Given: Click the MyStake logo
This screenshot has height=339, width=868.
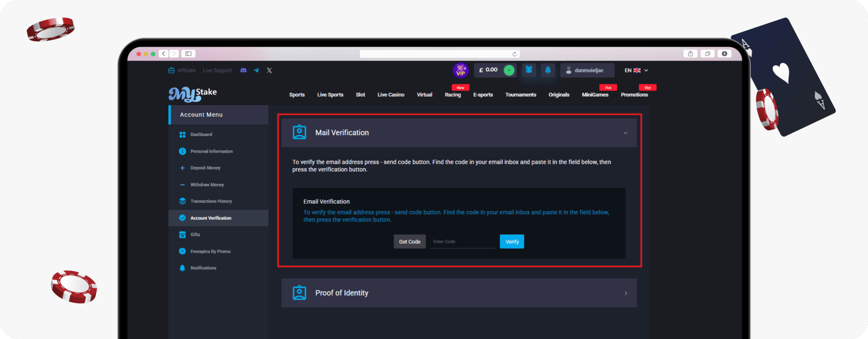Looking at the screenshot, I should [x=192, y=94].
